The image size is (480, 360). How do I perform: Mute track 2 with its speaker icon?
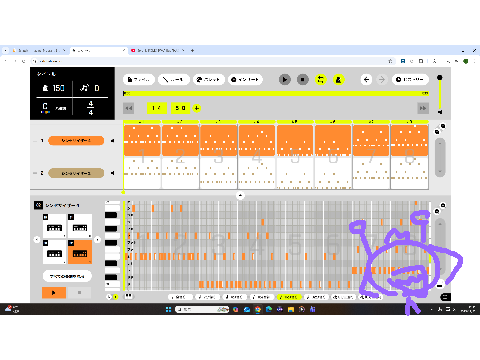112,173
